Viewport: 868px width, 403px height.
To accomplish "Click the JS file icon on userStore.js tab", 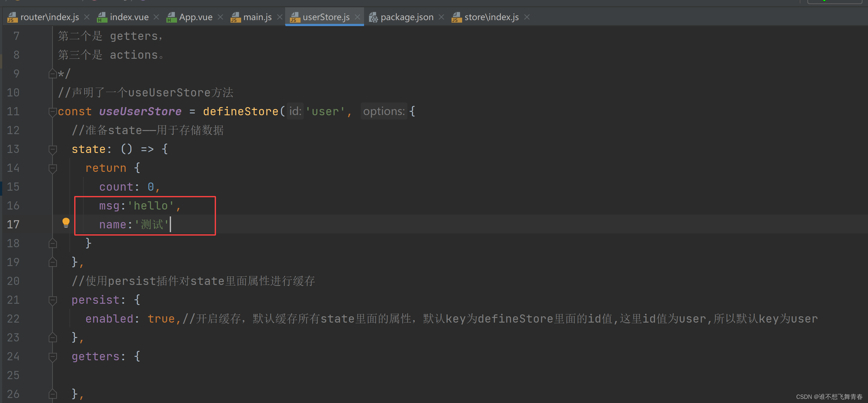I will click(294, 17).
